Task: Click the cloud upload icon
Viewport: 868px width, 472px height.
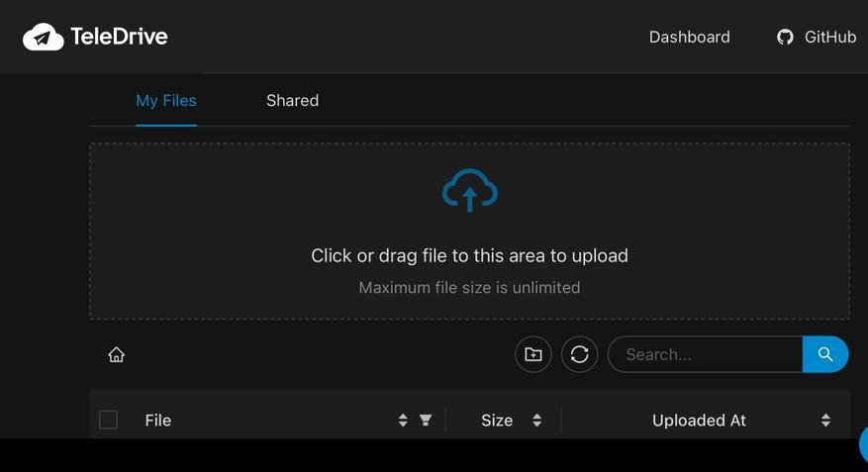Action: [469, 191]
